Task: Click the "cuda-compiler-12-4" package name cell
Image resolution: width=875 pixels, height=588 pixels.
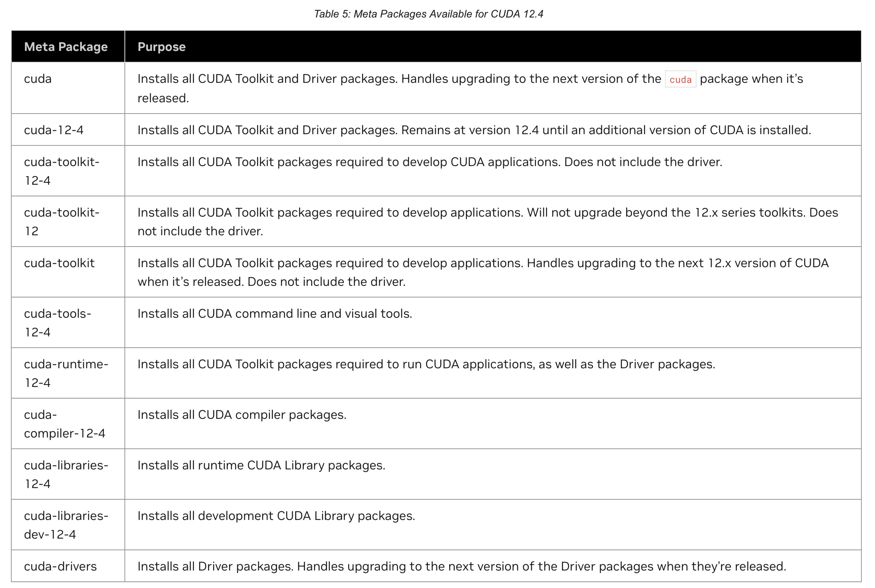Action: click(x=65, y=424)
